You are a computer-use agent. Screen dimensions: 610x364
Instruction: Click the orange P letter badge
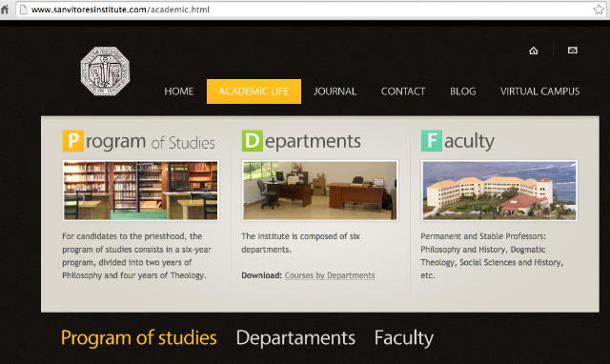point(73,141)
